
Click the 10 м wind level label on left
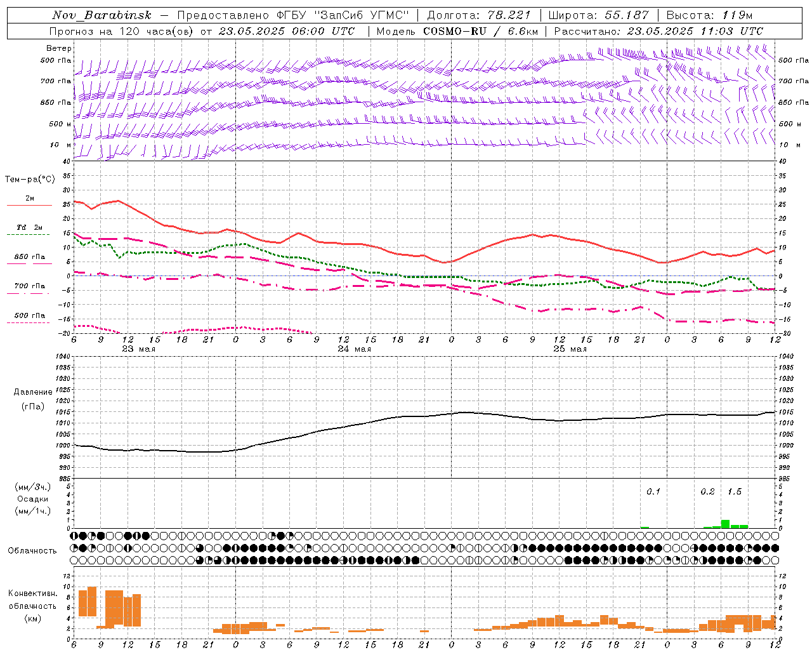pyautogui.click(x=62, y=145)
